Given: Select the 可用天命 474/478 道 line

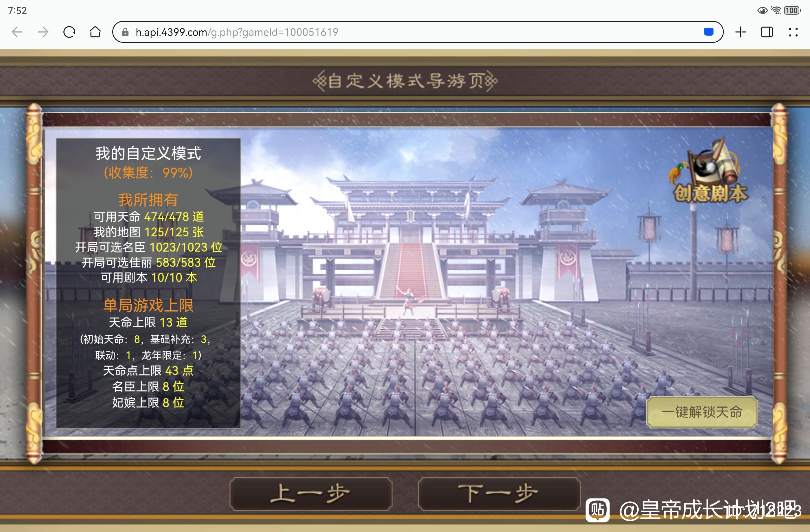Looking at the screenshot, I should point(149,217).
